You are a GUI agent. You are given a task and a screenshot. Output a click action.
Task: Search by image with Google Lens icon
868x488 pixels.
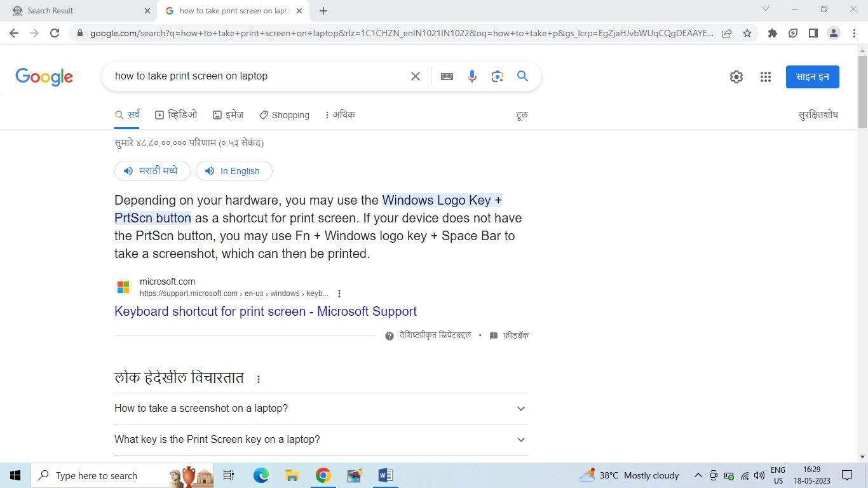point(498,76)
